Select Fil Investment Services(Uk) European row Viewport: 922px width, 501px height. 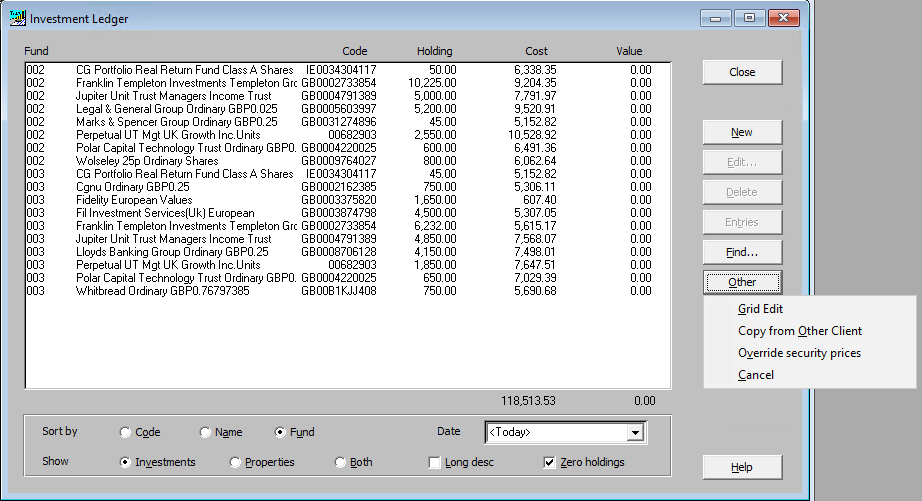tap(347, 213)
